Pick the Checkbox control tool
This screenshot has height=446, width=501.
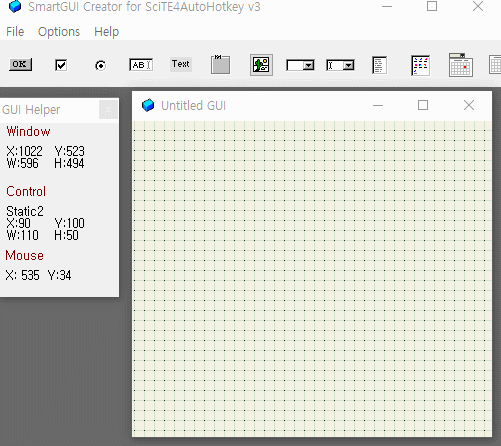tap(61, 65)
